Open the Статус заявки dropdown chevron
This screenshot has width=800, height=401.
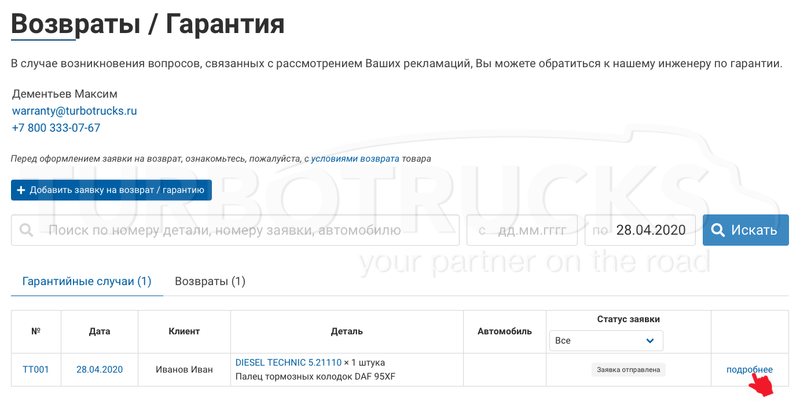pos(650,341)
